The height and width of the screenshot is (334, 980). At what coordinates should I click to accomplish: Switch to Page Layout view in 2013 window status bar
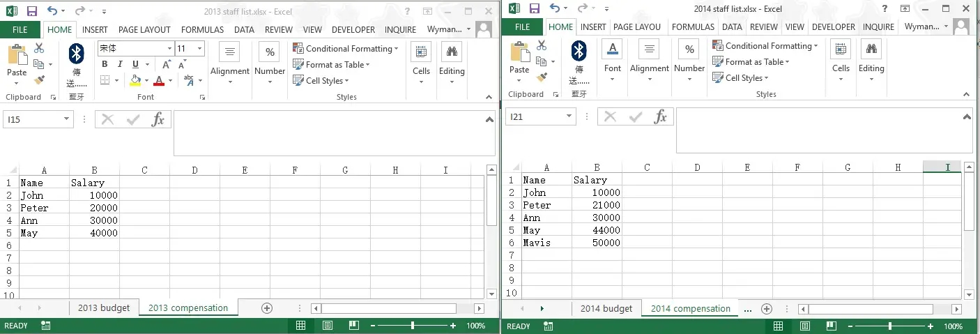[x=327, y=326]
